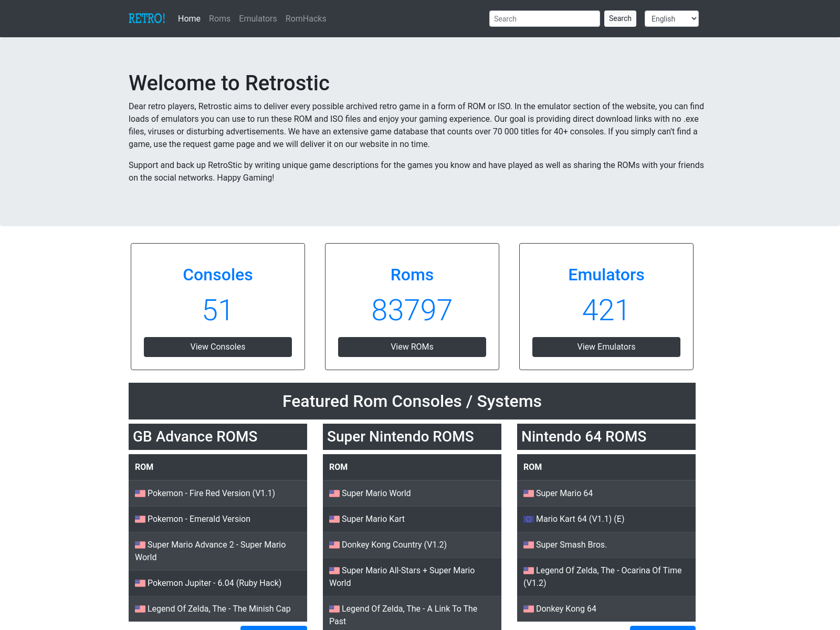Open Legend Of Zelda - The Minish Cap

219,609
